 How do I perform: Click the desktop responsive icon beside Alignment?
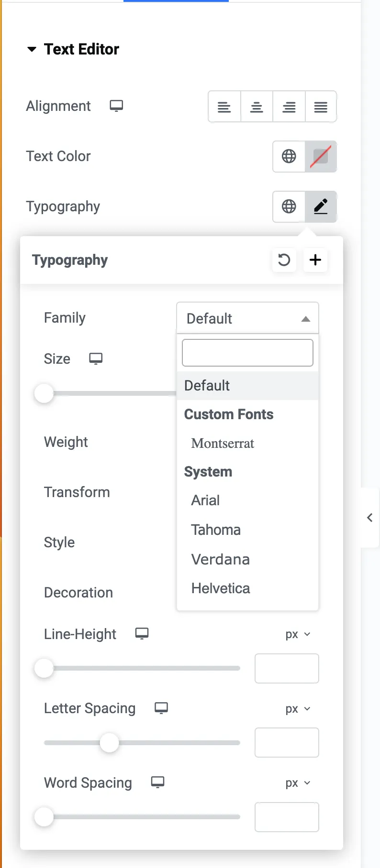pyautogui.click(x=116, y=106)
